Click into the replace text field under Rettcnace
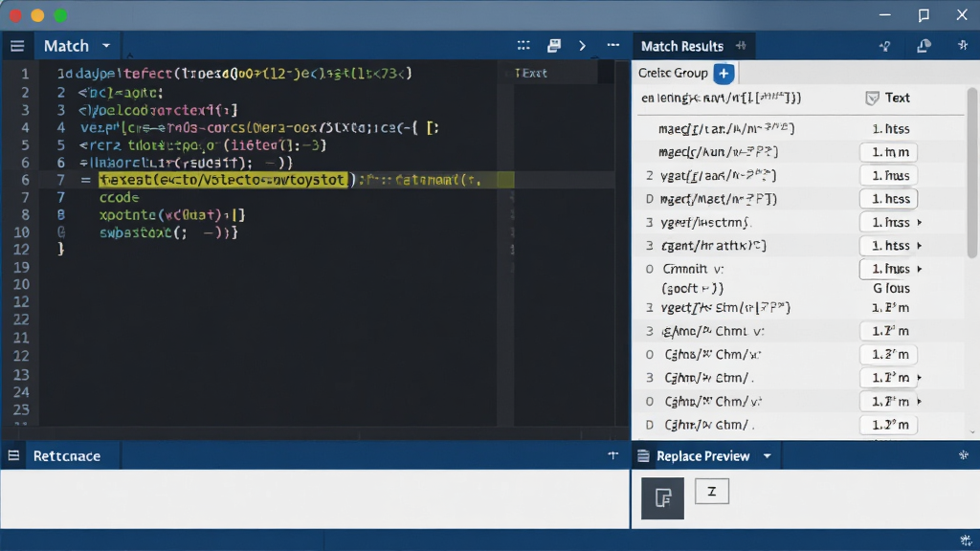 315,499
